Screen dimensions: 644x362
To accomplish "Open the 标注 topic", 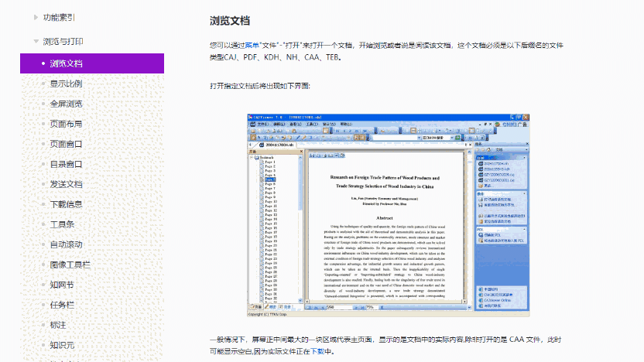I will tap(58, 325).
